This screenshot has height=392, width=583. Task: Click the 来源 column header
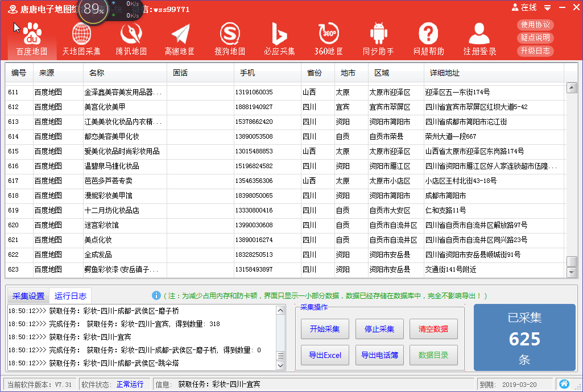[58, 73]
